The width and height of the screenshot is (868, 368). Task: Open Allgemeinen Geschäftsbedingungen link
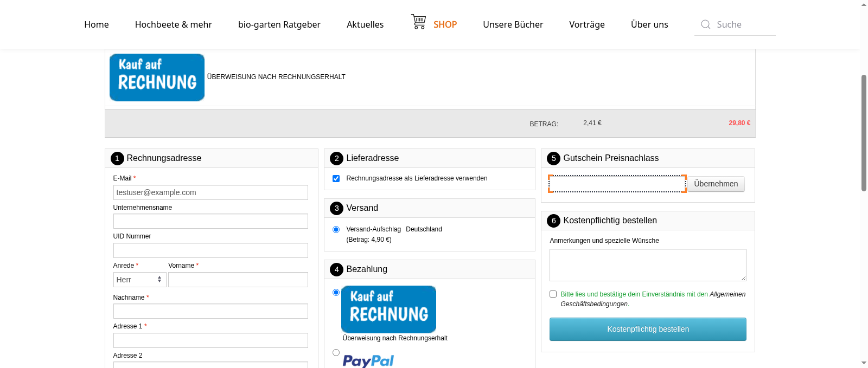[727, 294]
